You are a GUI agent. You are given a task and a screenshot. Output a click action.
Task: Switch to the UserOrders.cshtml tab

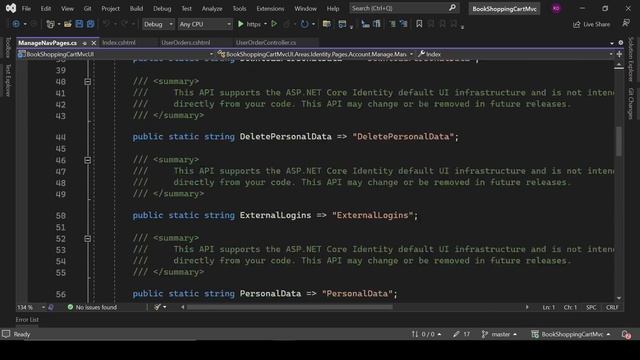click(186, 42)
